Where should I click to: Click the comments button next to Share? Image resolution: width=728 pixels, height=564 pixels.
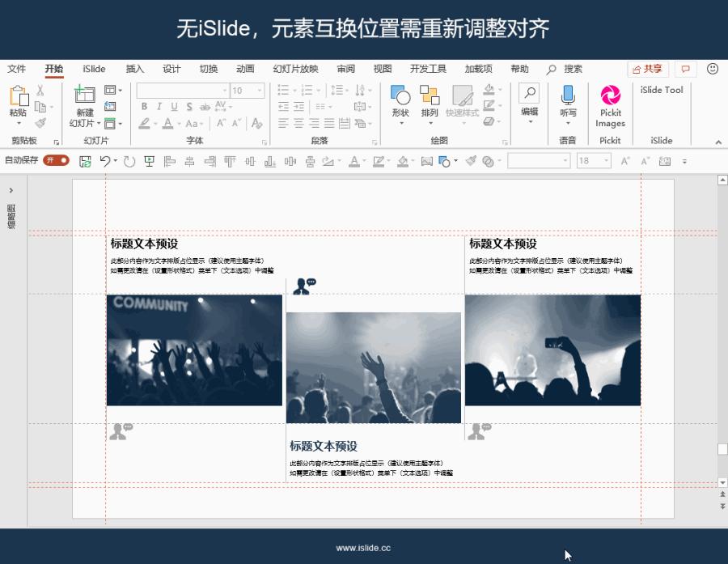(685, 70)
